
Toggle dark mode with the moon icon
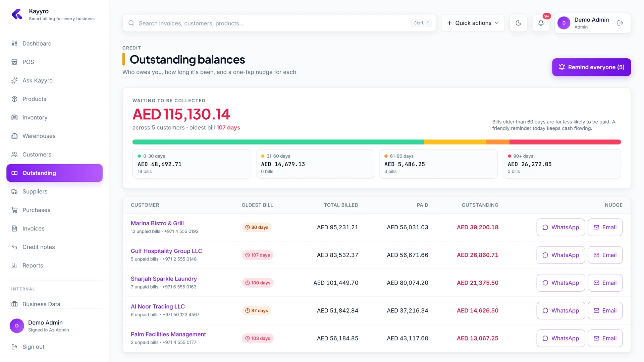pyautogui.click(x=518, y=23)
